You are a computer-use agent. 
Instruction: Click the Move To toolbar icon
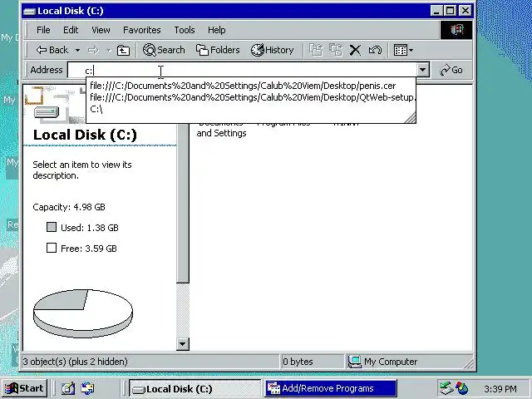316,50
